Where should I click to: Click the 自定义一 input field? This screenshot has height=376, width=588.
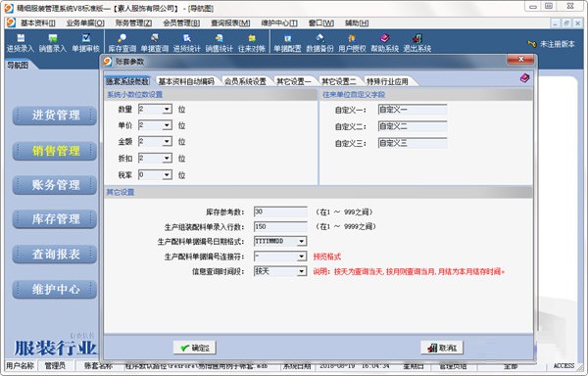(413, 110)
